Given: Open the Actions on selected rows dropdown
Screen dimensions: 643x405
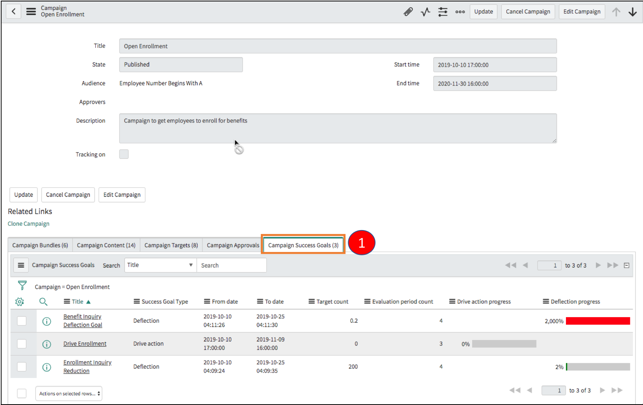Looking at the screenshot, I should pos(68,394).
